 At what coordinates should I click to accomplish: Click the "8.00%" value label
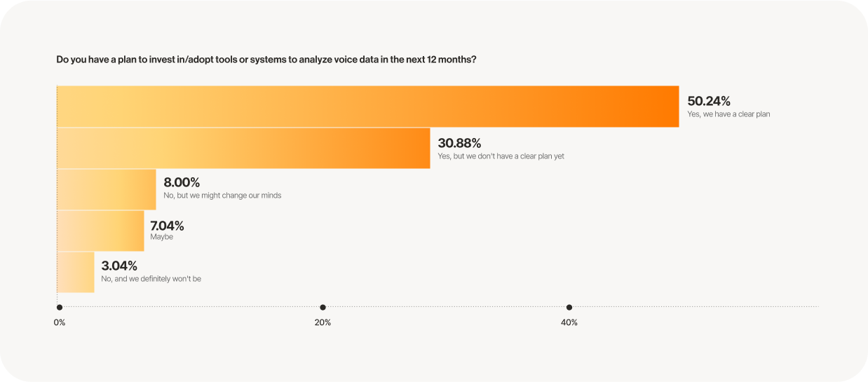[182, 184]
